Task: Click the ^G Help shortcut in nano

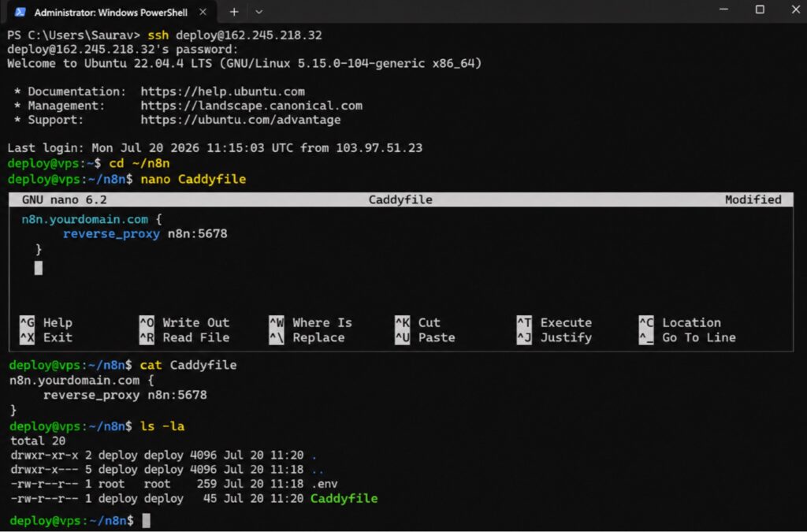Action: coord(46,322)
